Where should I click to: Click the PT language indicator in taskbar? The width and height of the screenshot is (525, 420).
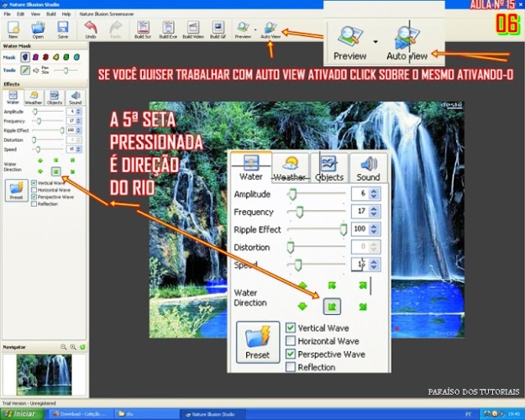(468, 414)
